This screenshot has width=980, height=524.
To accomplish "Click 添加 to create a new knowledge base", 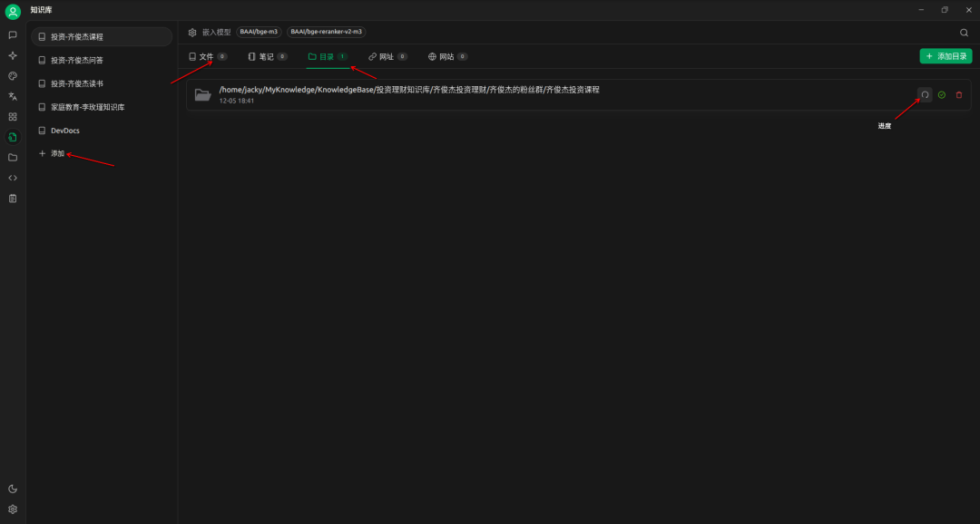I will [x=57, y=154].
